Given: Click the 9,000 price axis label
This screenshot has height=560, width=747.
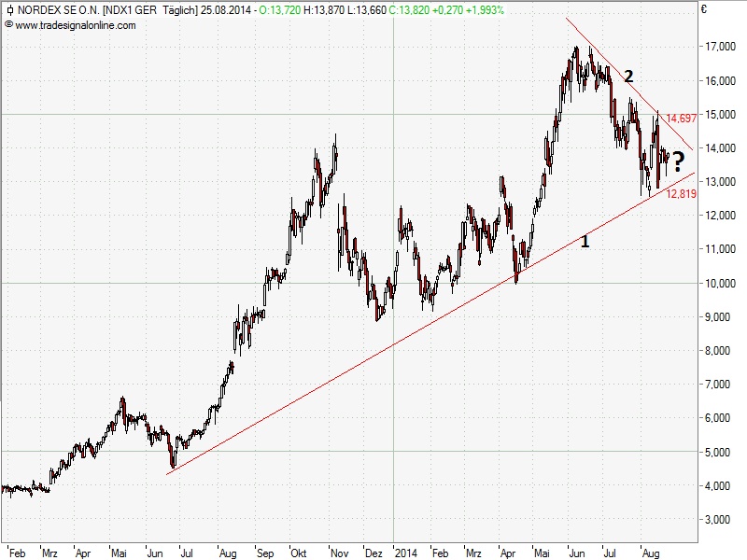Looking at the screenshot, I should 718,317.
